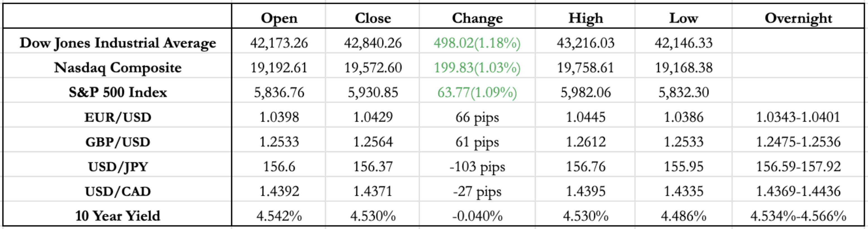Select the USD/CAD row label
Viewport: 868px width, 229px height.
pos(117,191)
